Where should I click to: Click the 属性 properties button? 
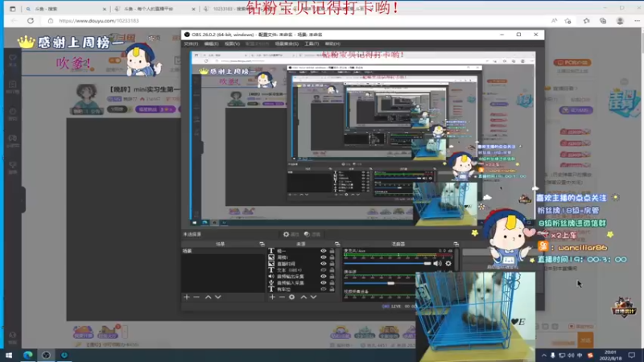(291, 234)
